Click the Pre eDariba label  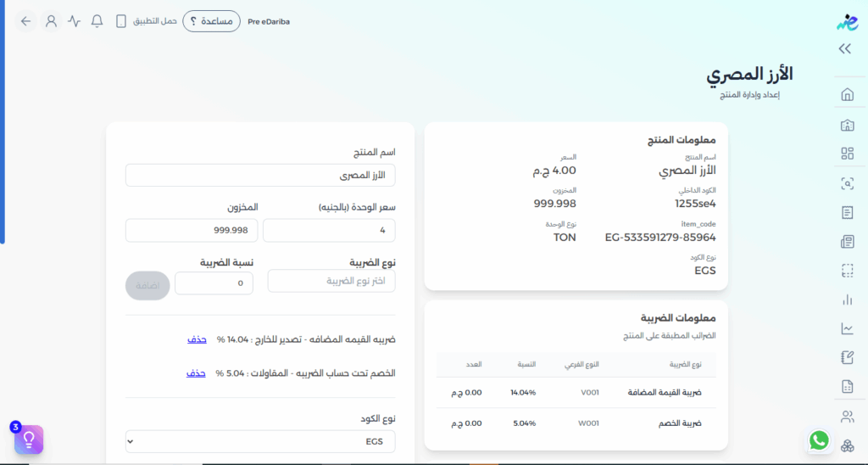[x=269, y=22]
